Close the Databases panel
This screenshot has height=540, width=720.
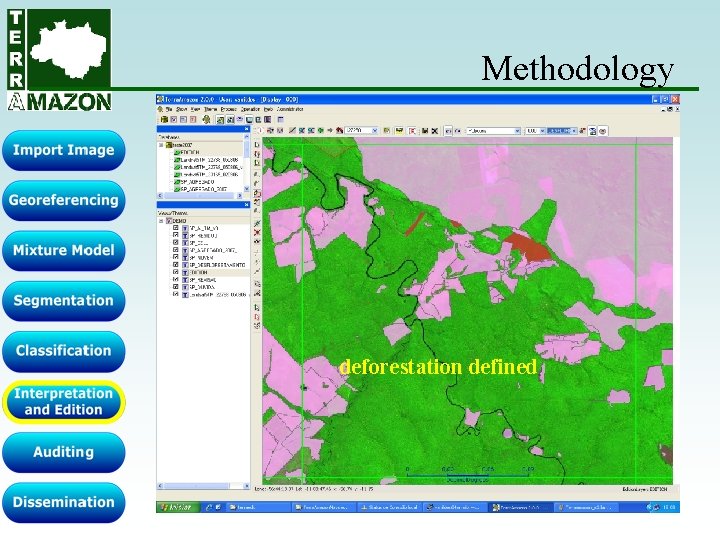click(x=247, y=129)
